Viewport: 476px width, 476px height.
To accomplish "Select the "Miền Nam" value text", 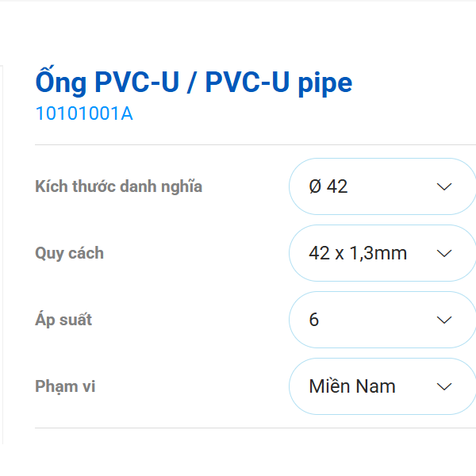I will [x=352, y=387].
